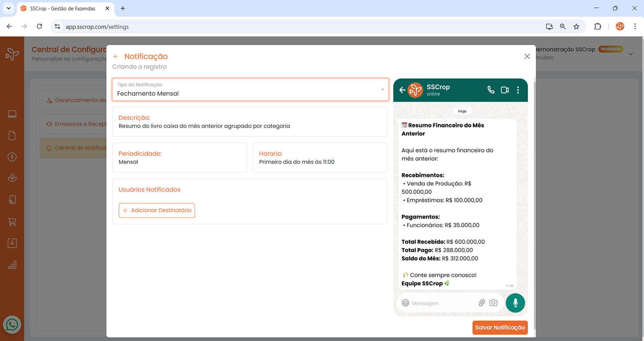Viewport: 644px width, 341px height.
Task: Click 'Empréstimos: R$ 100.000,00' line
Action: (x=443, y=200)
